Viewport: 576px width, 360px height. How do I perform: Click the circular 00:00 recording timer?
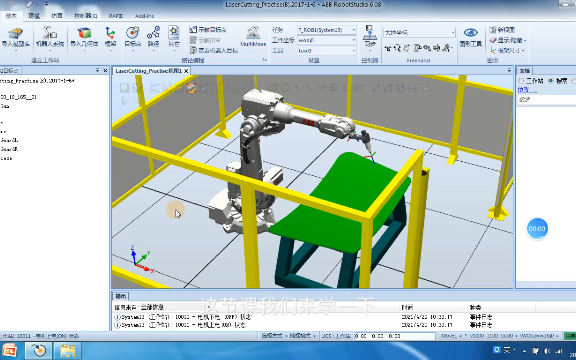pos(537,229)
